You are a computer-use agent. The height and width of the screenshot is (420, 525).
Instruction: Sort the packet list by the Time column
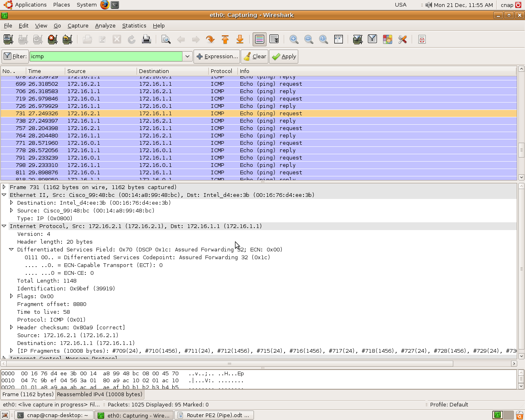coord(46,71)
